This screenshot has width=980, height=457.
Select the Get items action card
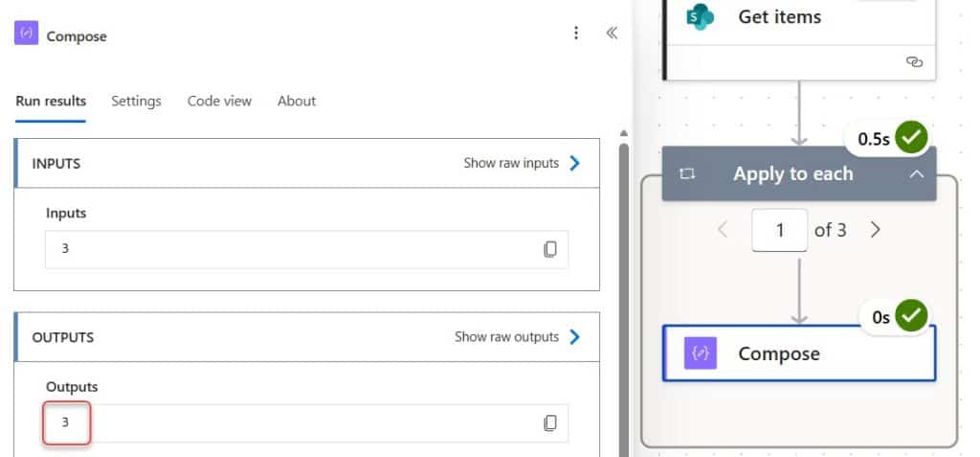point(799,39)
